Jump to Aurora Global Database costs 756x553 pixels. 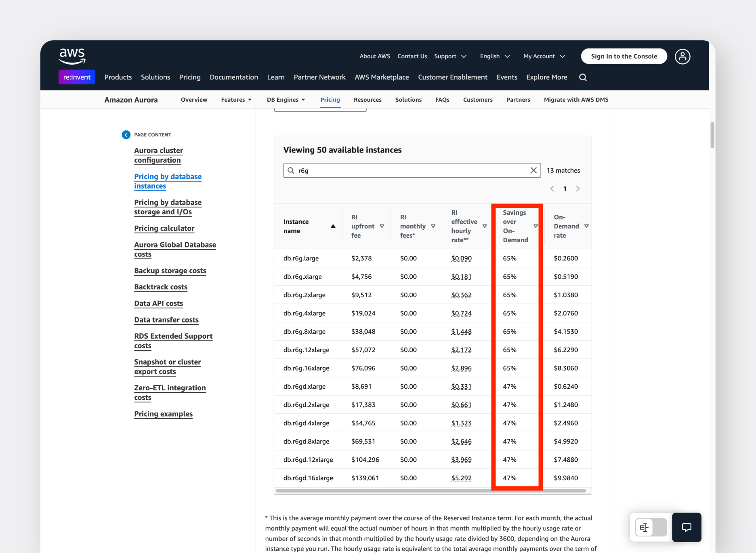coord(175,249)
